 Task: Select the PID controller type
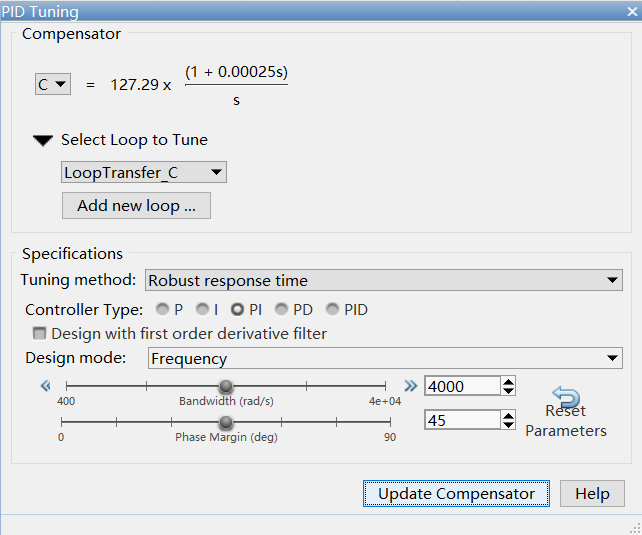click(x=334, y=310)
